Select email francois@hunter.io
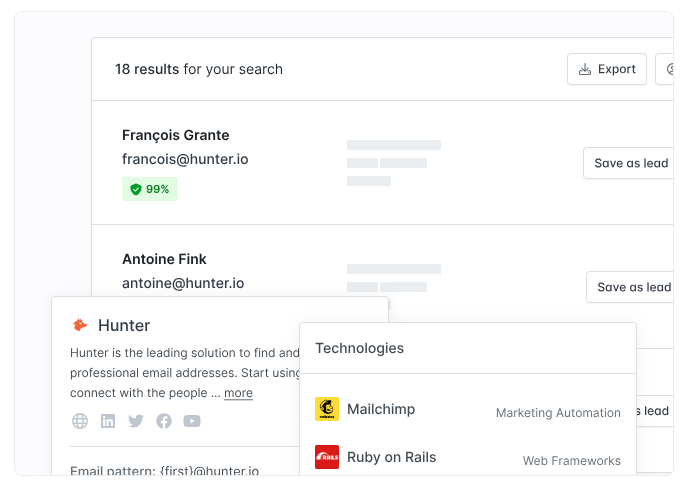This screenshot has width=689, height=485. tap(185, 159)
